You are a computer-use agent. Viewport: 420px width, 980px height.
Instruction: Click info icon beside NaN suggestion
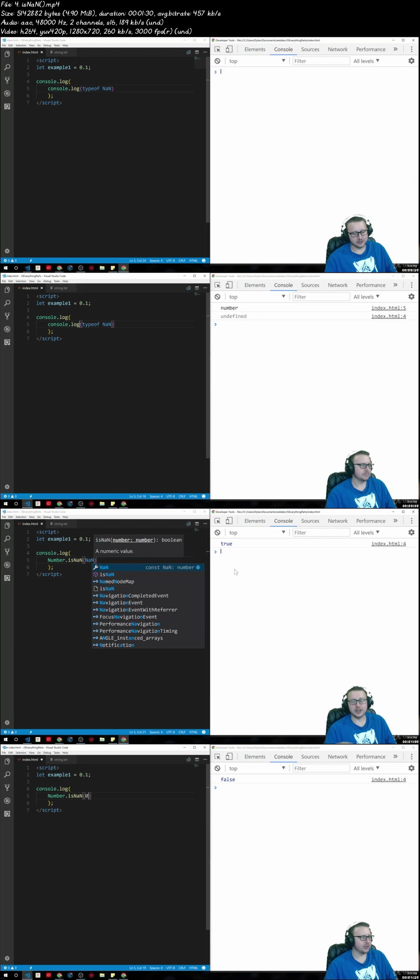click(198, 567)
